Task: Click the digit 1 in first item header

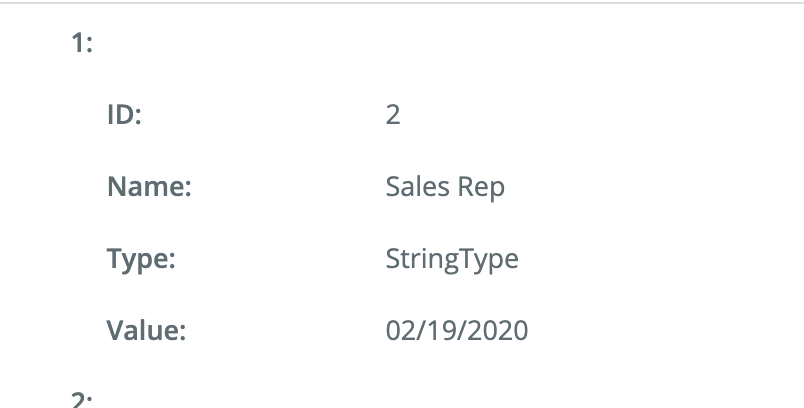Action: (x=78, y=43)
